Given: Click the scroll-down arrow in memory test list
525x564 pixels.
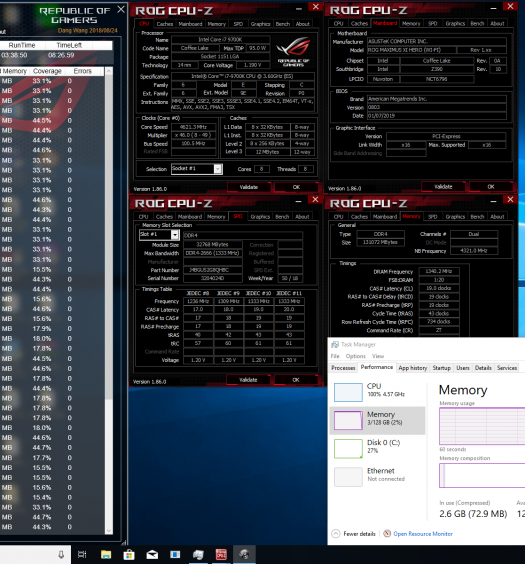Looking at the screenshot, I should (x=109, y=531).
